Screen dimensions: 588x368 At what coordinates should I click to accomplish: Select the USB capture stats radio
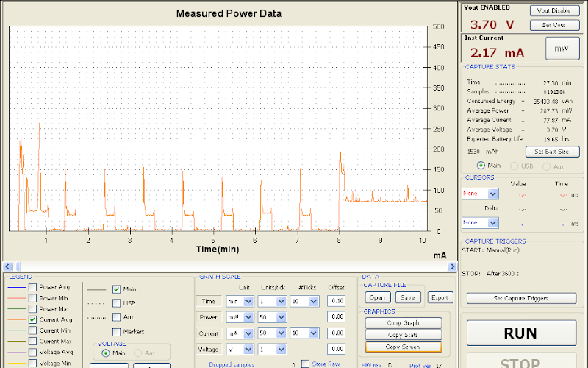pyautogui.click(x=514, y=166)
